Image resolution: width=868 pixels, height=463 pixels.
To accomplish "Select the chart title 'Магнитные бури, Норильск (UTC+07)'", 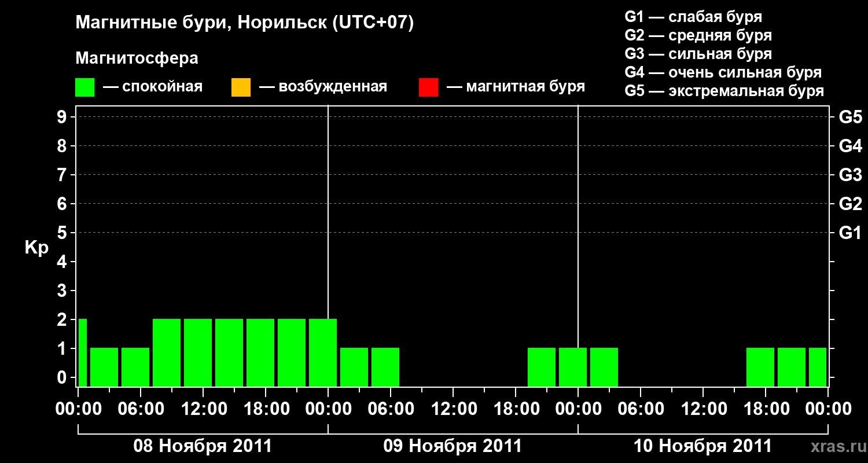I will (x=245, y=23).
